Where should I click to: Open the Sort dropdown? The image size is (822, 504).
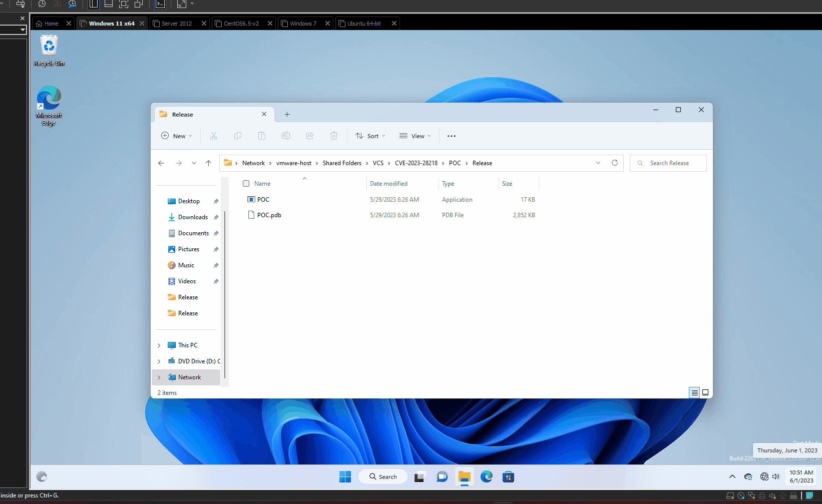[x=370, y=136]
